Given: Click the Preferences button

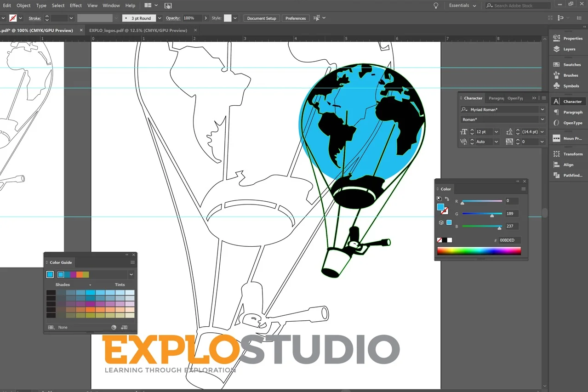Looking at the screenshot, I should point(296,18).
